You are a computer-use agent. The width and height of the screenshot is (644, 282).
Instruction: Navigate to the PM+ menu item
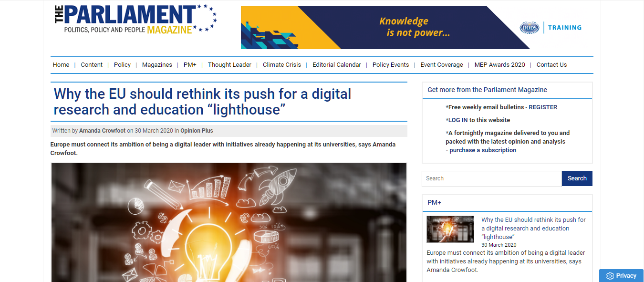190,65
